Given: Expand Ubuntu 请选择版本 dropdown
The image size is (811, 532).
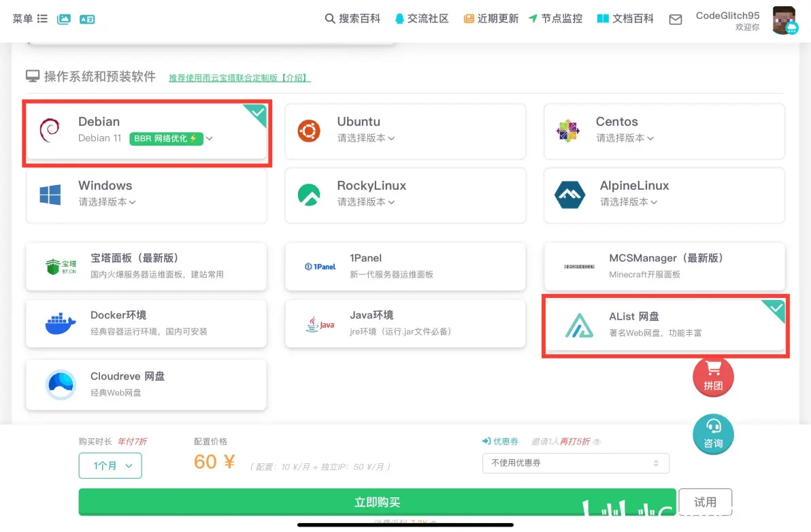Looking at the screenshot, I should (365, 138).
